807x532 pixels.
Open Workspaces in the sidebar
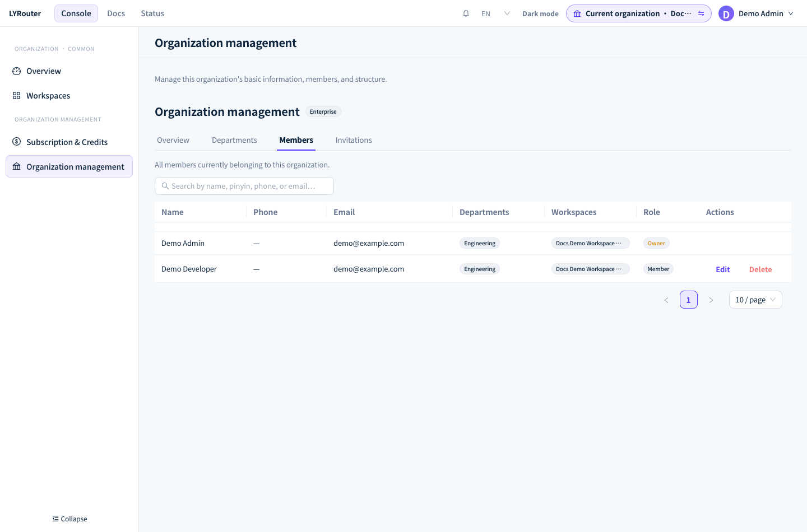coord(69,96)
